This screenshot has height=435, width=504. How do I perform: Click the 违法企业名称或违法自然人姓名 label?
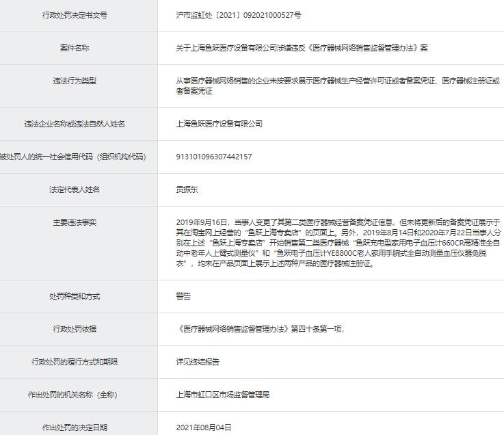pos(75,124)
